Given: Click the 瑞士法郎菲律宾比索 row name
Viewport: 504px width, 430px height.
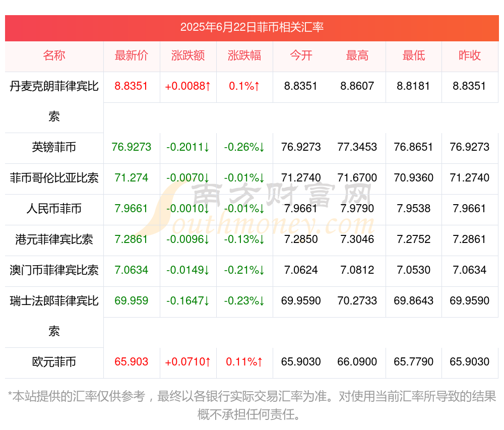Looking at the screenshot, I should tap(54, 316).
